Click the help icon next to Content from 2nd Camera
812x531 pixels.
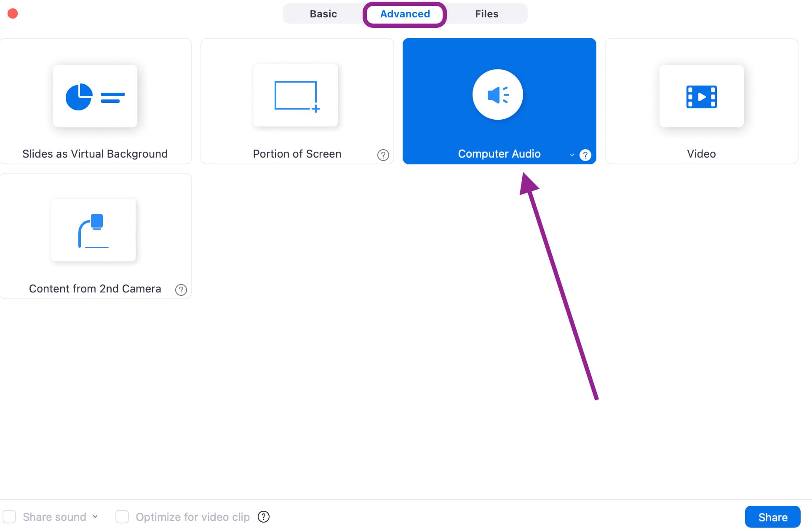(x=181, y=290)
